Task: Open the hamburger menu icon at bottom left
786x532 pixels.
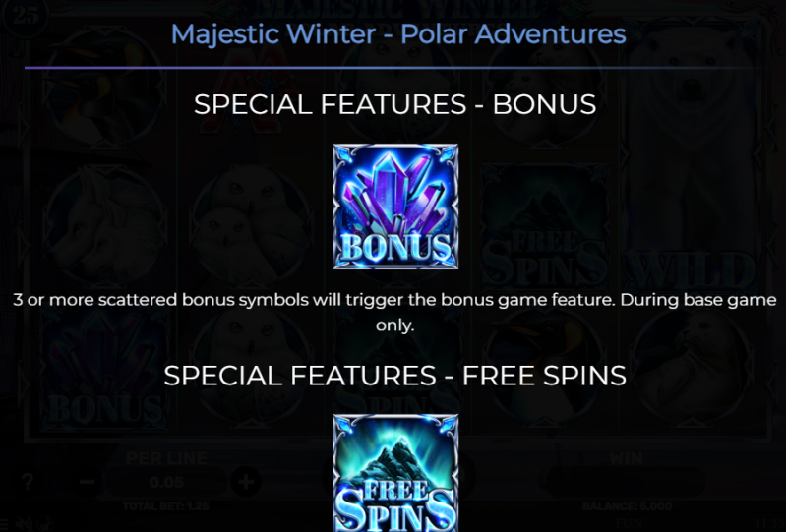Action: [5, 524]
